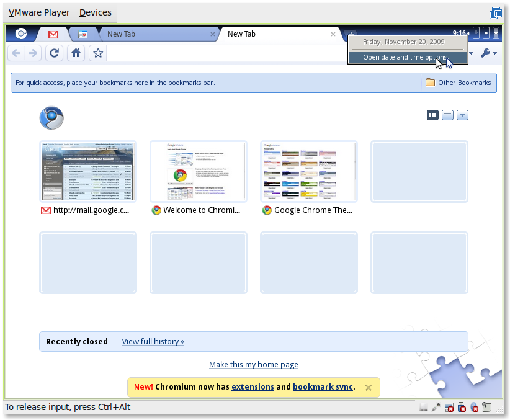
Task: Click the Chromium OS logo button
Action: [x=20, y=34]
